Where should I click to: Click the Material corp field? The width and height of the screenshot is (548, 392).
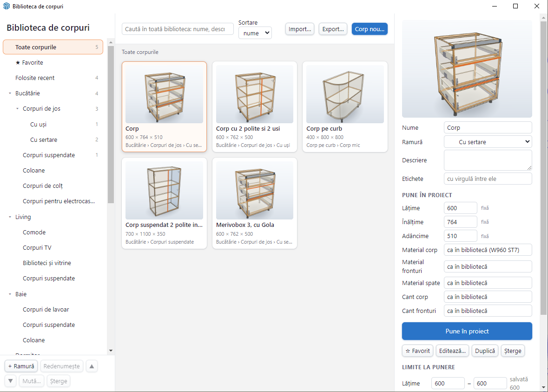(488, 250)
